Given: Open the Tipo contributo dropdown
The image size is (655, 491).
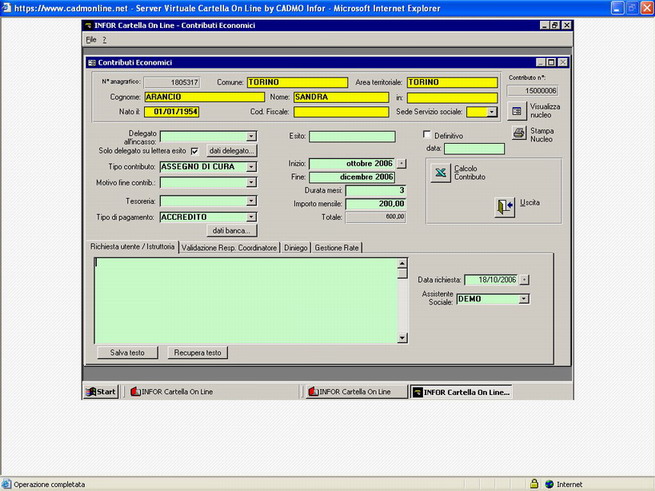Looking at the screenshot, I should point(251,167).
